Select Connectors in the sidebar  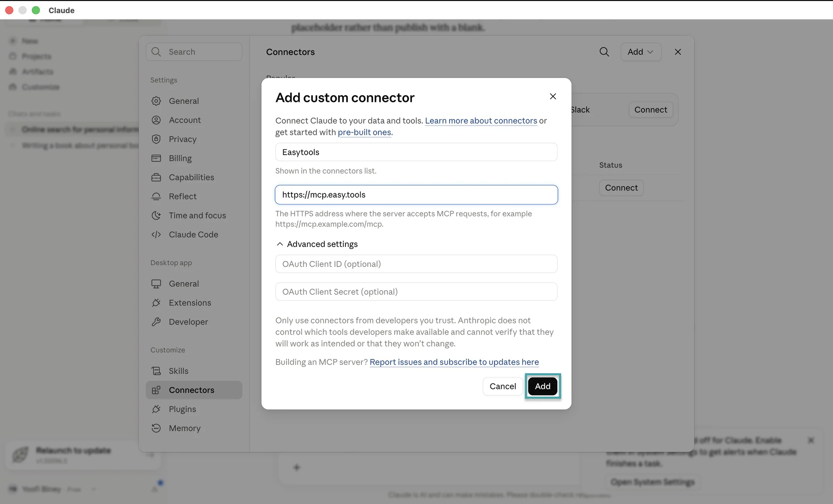(194, 390)
